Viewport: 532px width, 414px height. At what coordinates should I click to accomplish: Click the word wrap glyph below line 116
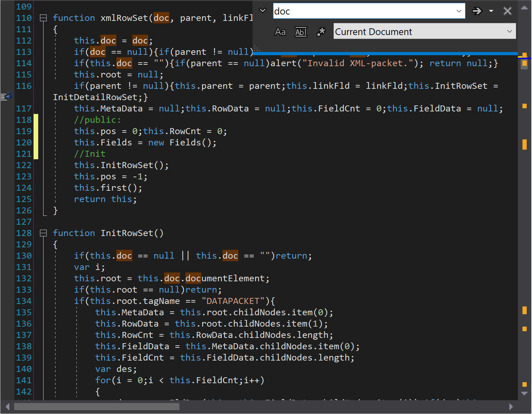click(7, 96)
